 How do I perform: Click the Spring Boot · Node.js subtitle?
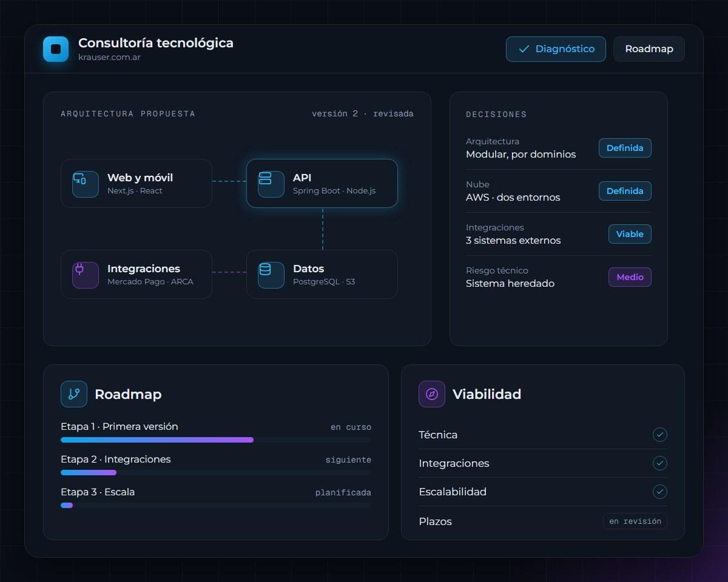tap(334, 190)
